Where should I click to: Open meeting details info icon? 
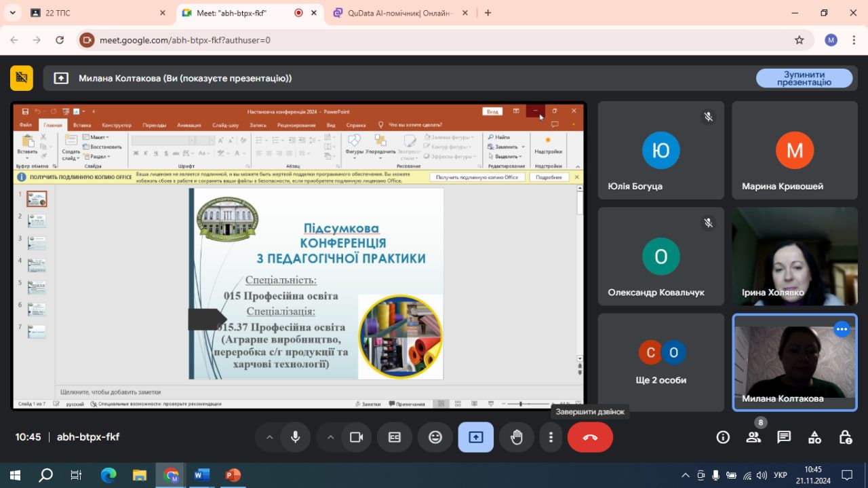coord(723,437)
